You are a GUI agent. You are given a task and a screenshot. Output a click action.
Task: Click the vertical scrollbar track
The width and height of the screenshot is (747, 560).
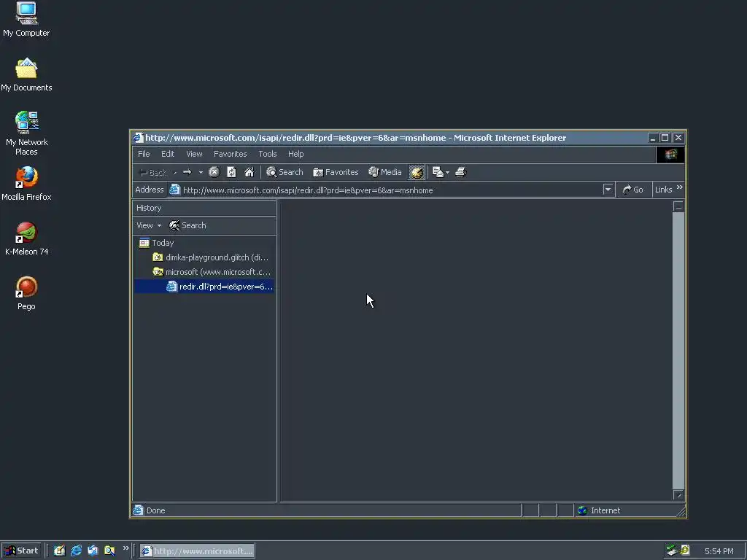678,351
